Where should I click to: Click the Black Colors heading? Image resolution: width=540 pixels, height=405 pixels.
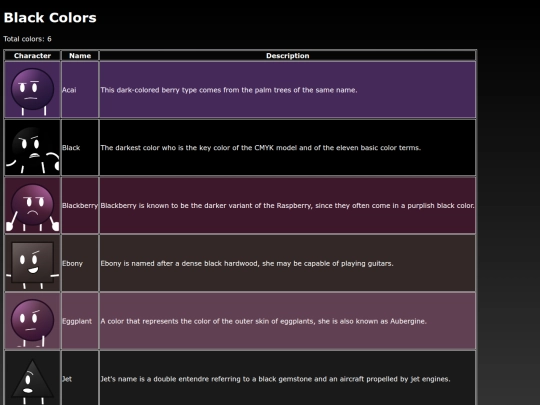tap(50, 18)
